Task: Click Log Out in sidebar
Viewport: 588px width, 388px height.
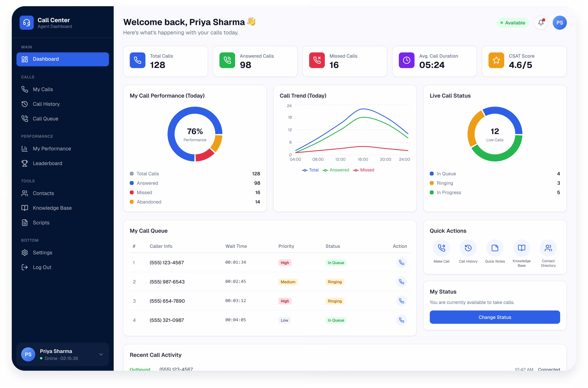Action: click(x=63, y=267)
